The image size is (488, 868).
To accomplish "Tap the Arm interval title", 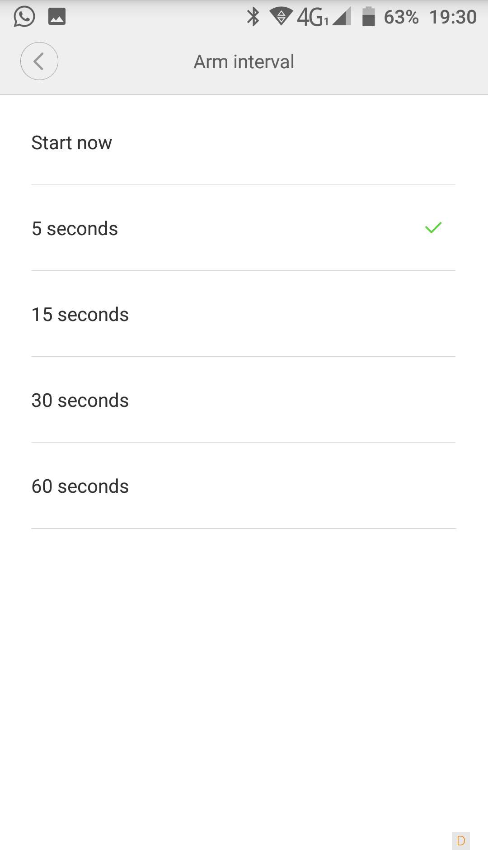I will [244, 62].
